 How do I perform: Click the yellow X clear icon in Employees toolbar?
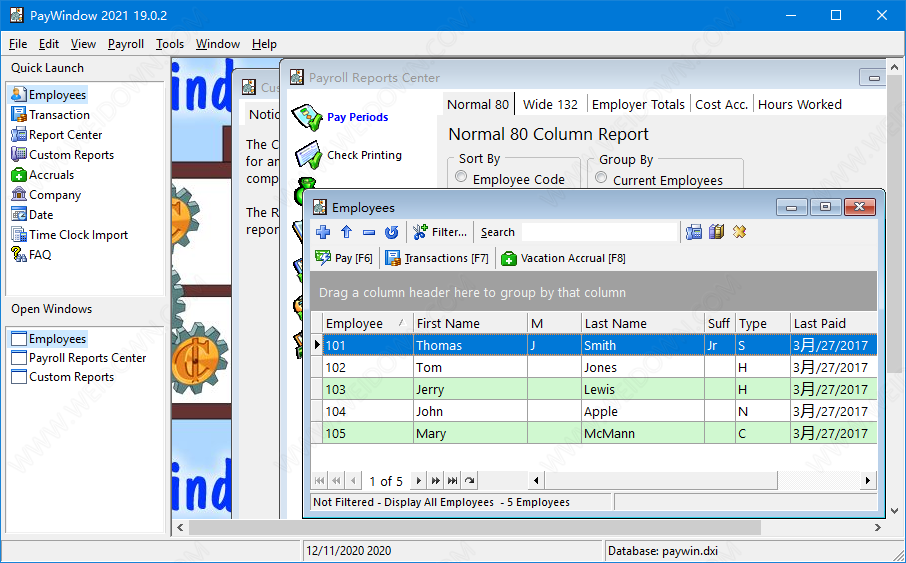(739, 232)
